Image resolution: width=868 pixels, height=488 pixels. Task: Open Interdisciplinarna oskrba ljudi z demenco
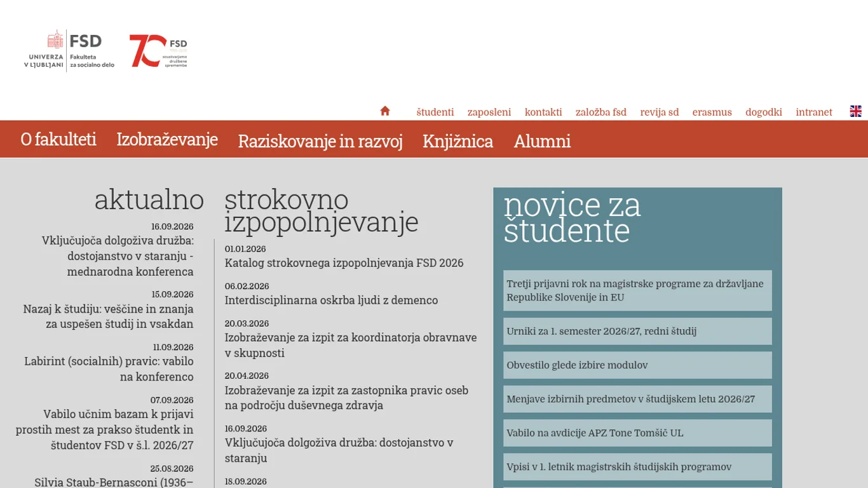331,300
